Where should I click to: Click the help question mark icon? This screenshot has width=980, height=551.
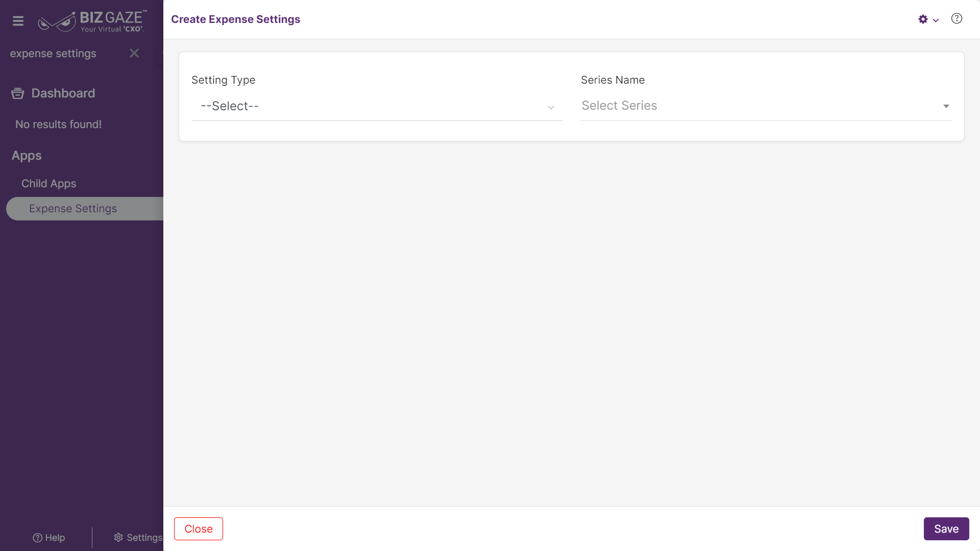957,19
